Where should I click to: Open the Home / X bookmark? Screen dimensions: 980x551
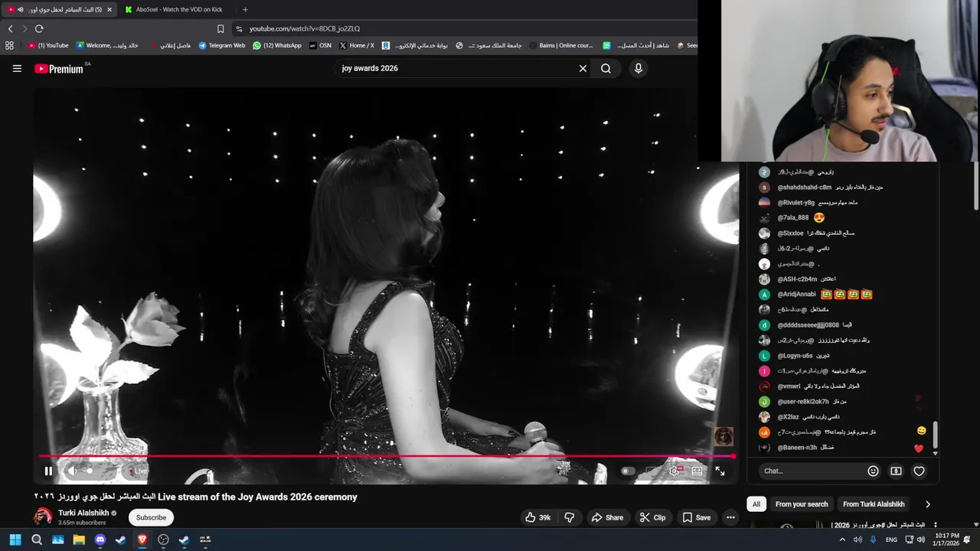(x=357, y=45)
